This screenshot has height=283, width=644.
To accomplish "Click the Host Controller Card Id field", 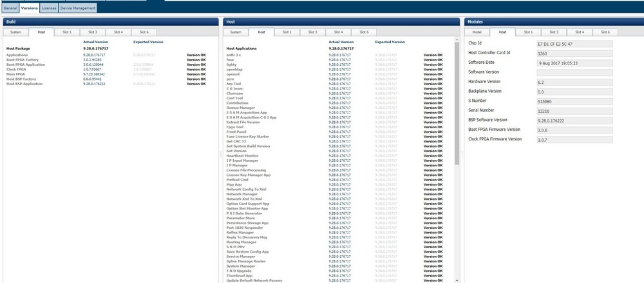I will click(x=574, y=53).
